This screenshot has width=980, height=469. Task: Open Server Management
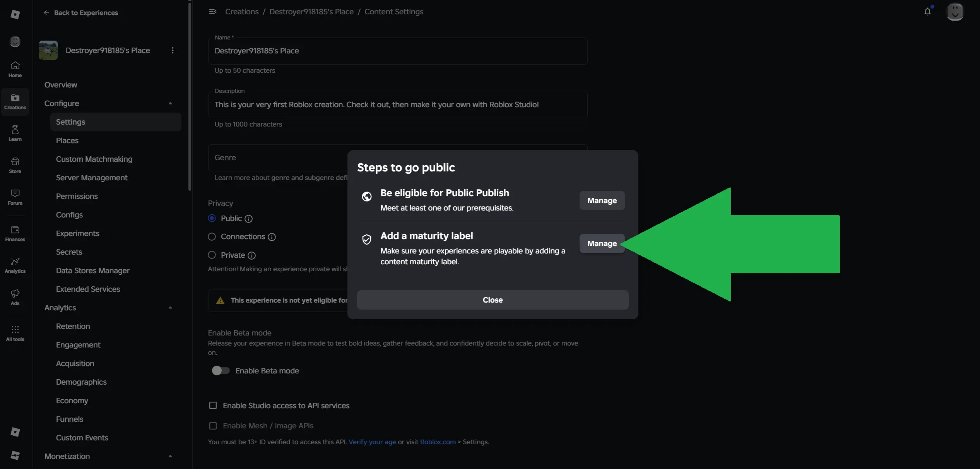pyautogui.click(x=92, y=178)
